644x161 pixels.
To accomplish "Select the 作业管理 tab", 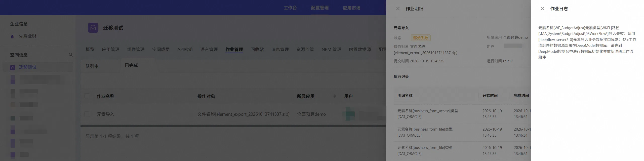I will coord(234,50).
